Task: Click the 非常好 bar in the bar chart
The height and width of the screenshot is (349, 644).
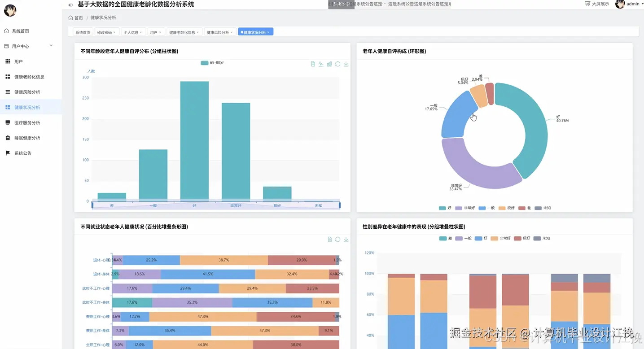Action: tap(236, 152)
